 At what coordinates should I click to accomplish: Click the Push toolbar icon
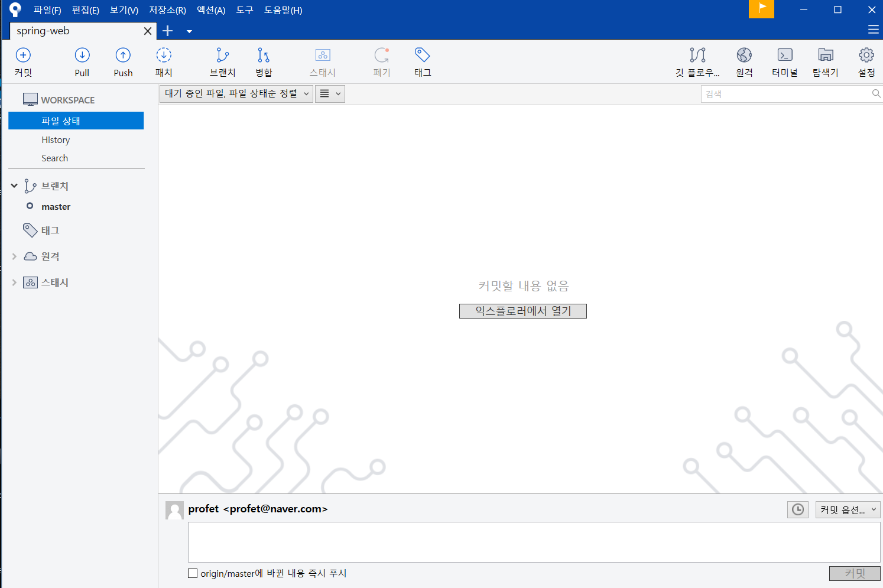[x=123, y=56]
